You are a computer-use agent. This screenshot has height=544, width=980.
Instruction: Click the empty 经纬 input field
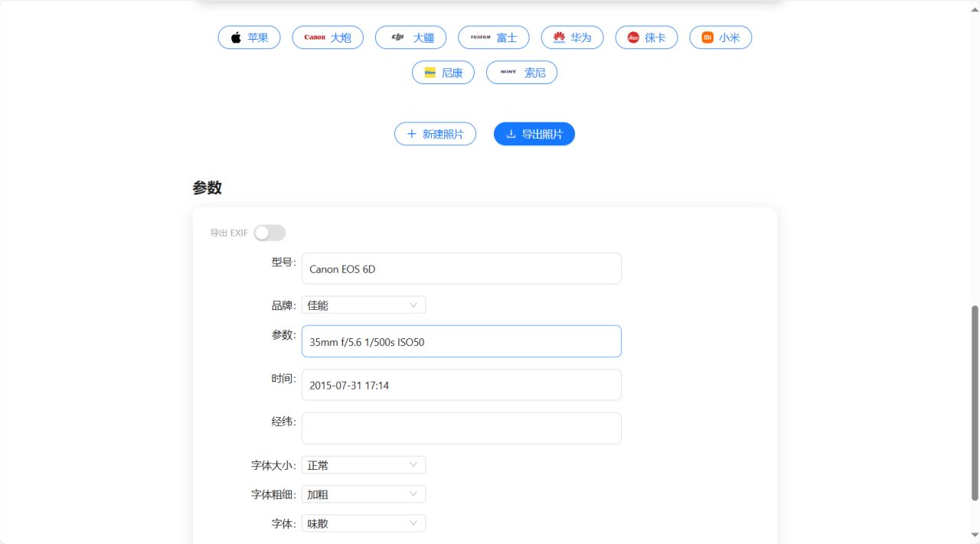(x=462, y=428)
